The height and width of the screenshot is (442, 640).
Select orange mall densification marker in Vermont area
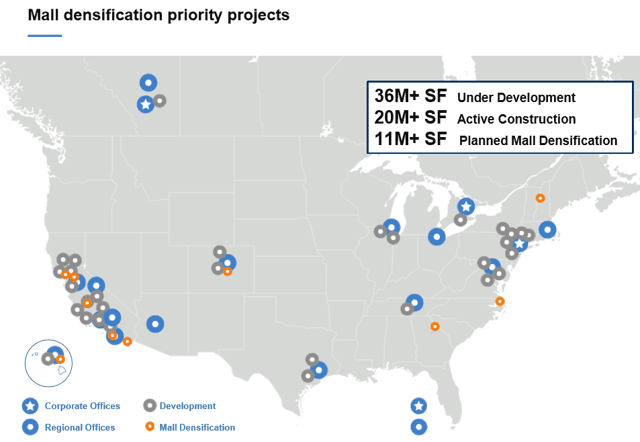(540, 198)
